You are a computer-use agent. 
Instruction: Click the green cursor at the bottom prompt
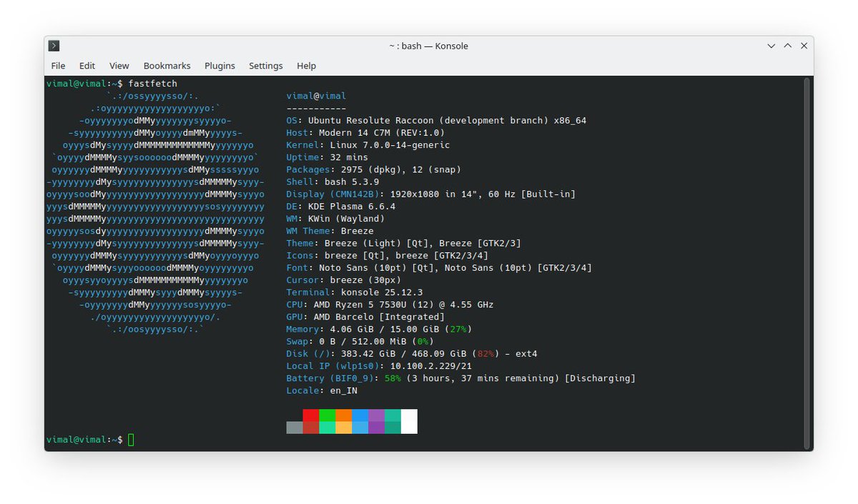[131, 440]
